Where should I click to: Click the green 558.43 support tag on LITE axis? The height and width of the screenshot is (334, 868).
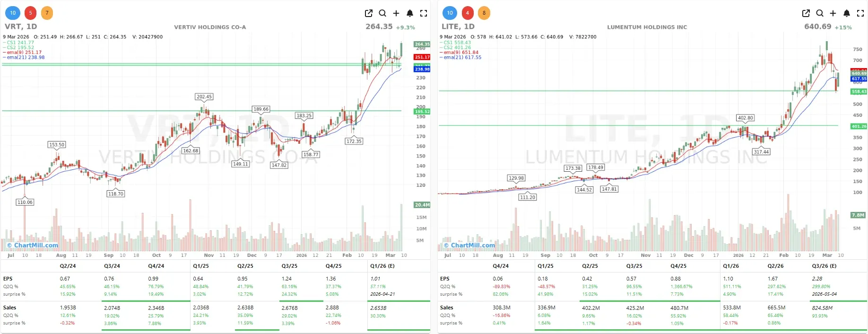(x=859, y=92)
